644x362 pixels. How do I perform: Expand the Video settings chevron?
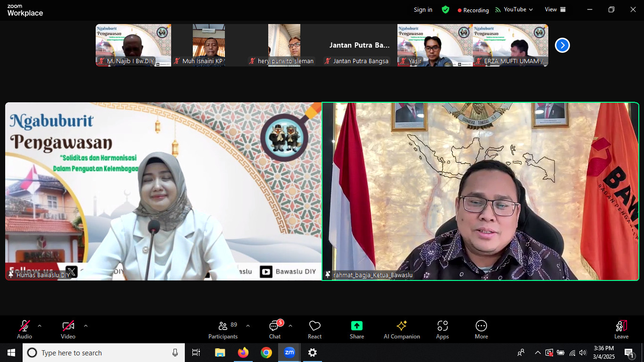pyautogui.click(x=85, y=325)
